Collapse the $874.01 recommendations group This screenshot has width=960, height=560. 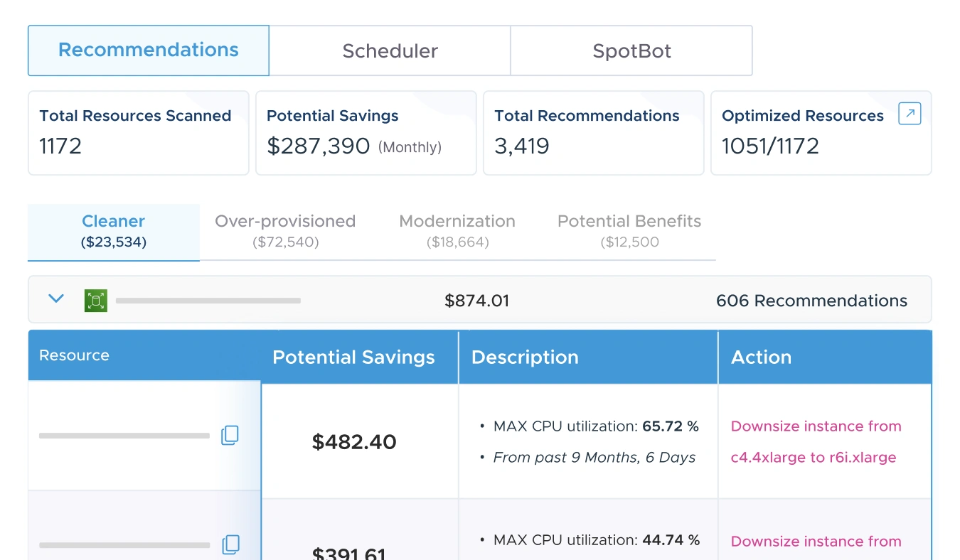(55, 298)
